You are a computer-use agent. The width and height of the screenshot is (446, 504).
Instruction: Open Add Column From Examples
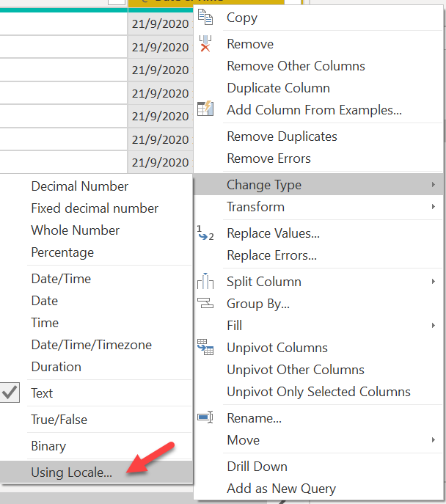(x=314, y=110)
